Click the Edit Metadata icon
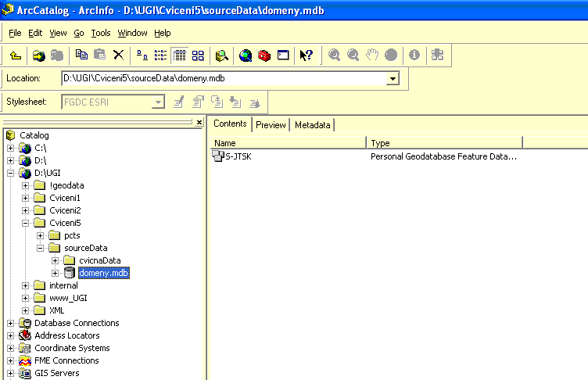This screenshot has width=588, height=380. pyautogui.click(x=179, y=102)
